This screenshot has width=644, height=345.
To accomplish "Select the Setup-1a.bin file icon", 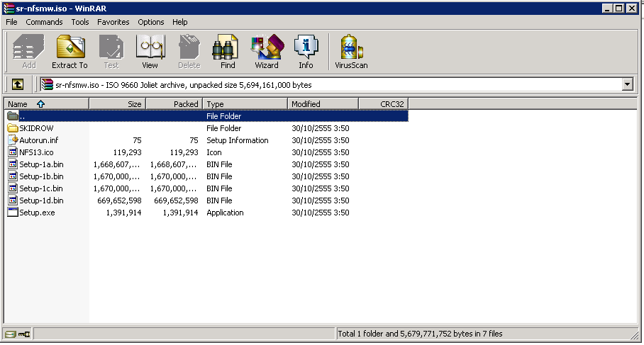I will [x=13, y=164].
